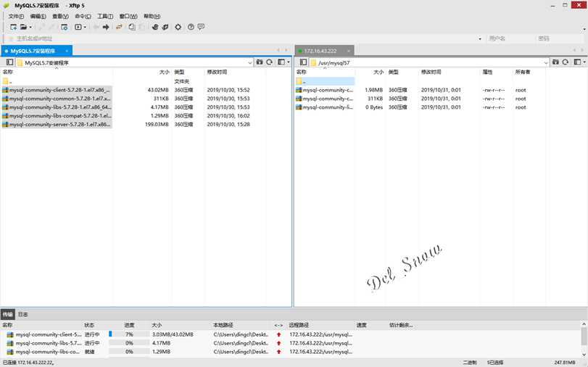Click the Open Session folder icon
The width and height of the screenshot is (588, 367).
coord(24,27)
